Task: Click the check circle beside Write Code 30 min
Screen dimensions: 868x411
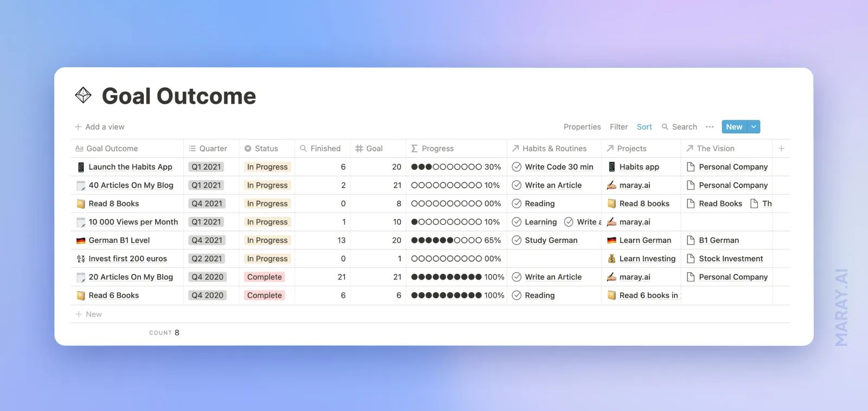Action: [516, 167]
